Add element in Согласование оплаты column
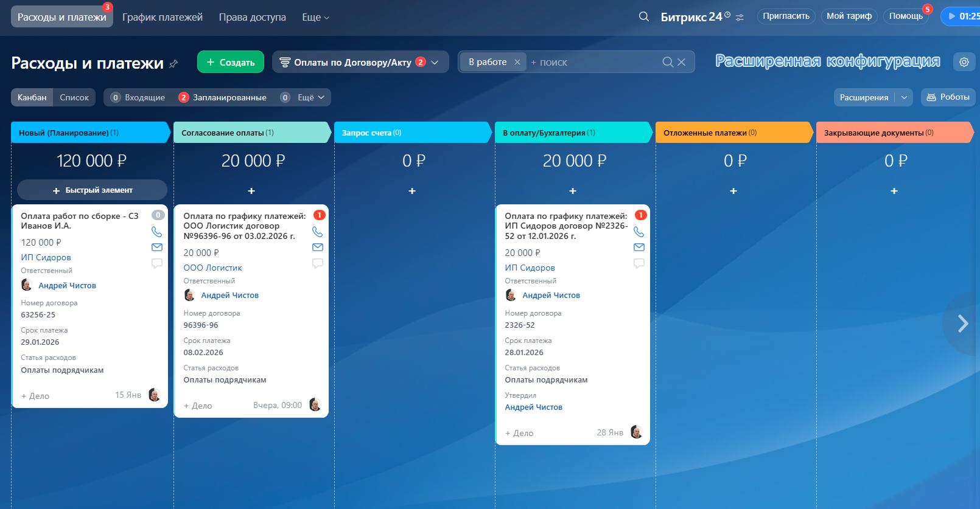Image resolution: width=980 pixels, height=509 pixels. point(251,191)
